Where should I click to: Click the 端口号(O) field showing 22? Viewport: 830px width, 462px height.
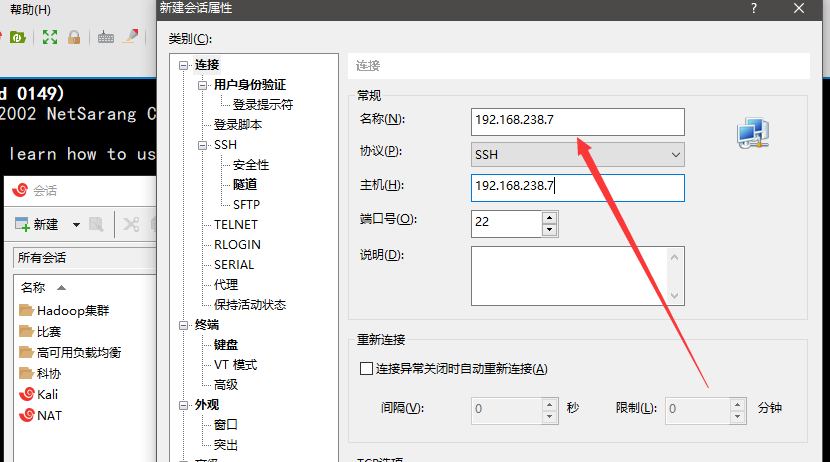point(506,223)
